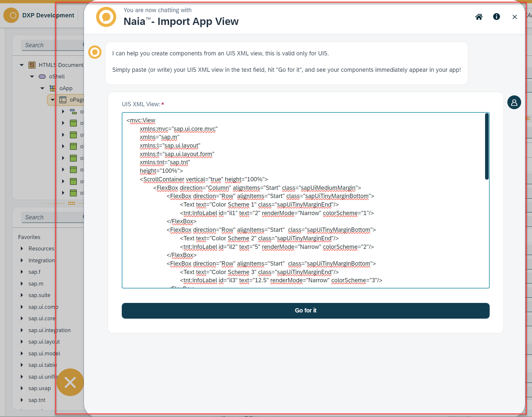The image size is (532, 417).
Task: Expand the sap.tnt library group
Action: click(x=22, y=400)
